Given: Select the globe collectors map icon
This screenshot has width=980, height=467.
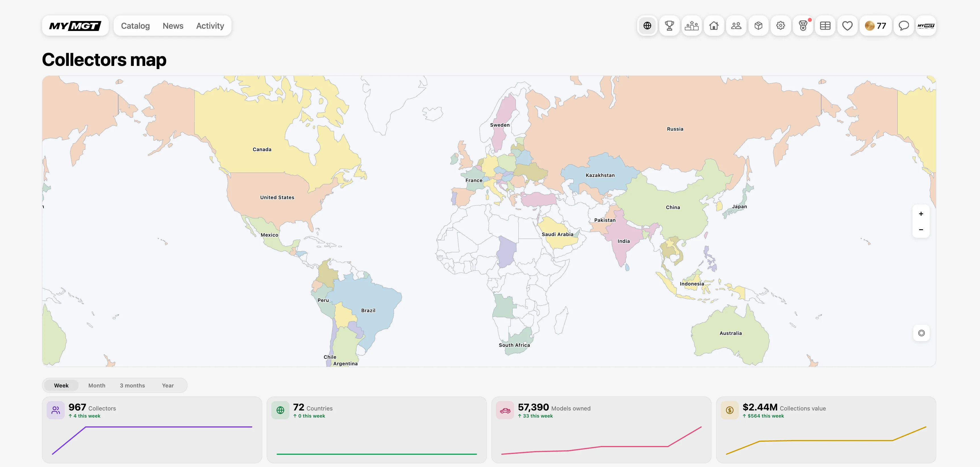Looking at the screenshot, I should (647, 26).
